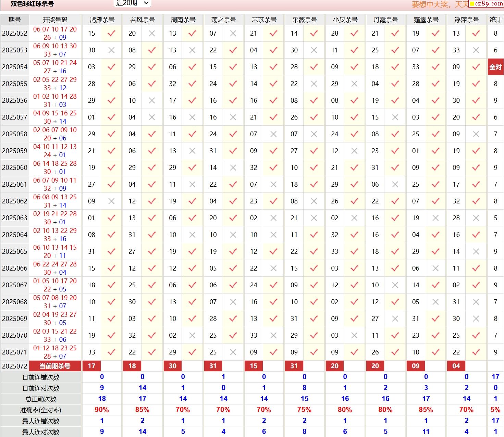Screen dimensions: 504x437
Task: Click the 目前连错次数 row label
Action: tap(41, 377)
